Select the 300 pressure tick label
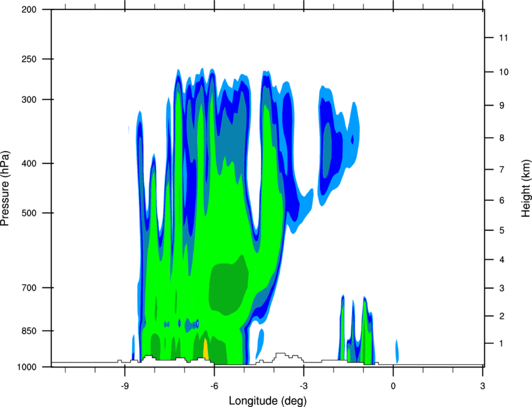The height and width of the screenshot is (407, 532). coord(29,100)
